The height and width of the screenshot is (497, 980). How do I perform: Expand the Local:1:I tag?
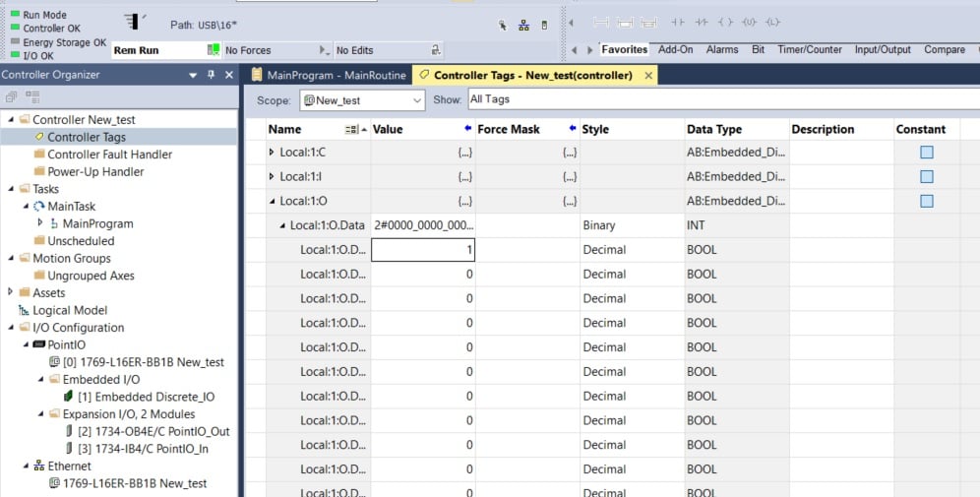(272, 176)
